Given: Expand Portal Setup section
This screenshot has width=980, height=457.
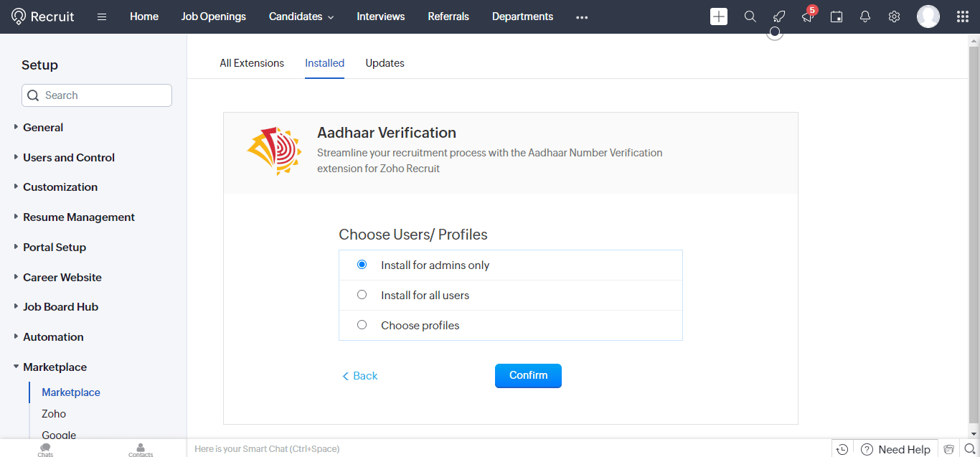Looking at the screenshot, I should tap(55, 248).
